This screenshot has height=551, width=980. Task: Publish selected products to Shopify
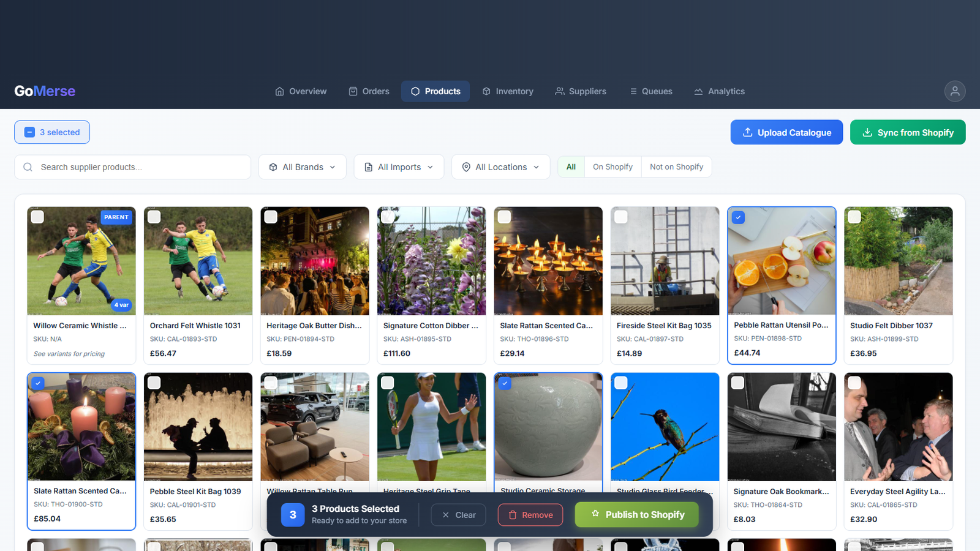[637, 514]
